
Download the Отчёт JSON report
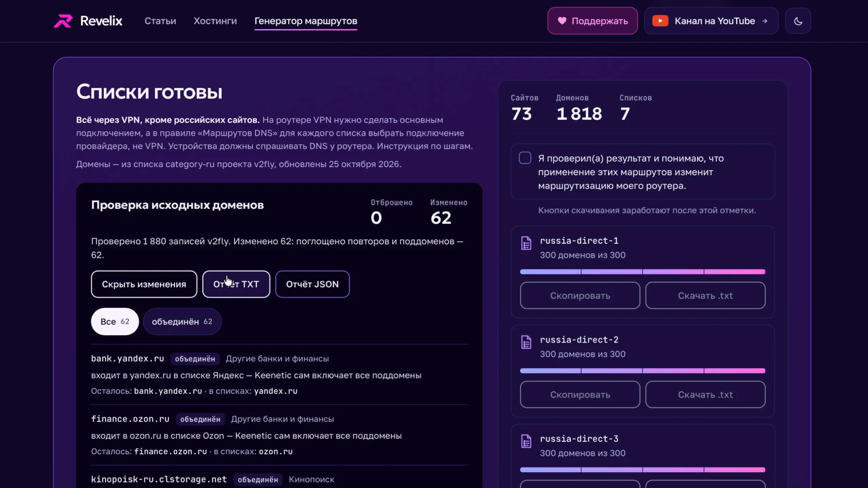click(x=312, y=284)
